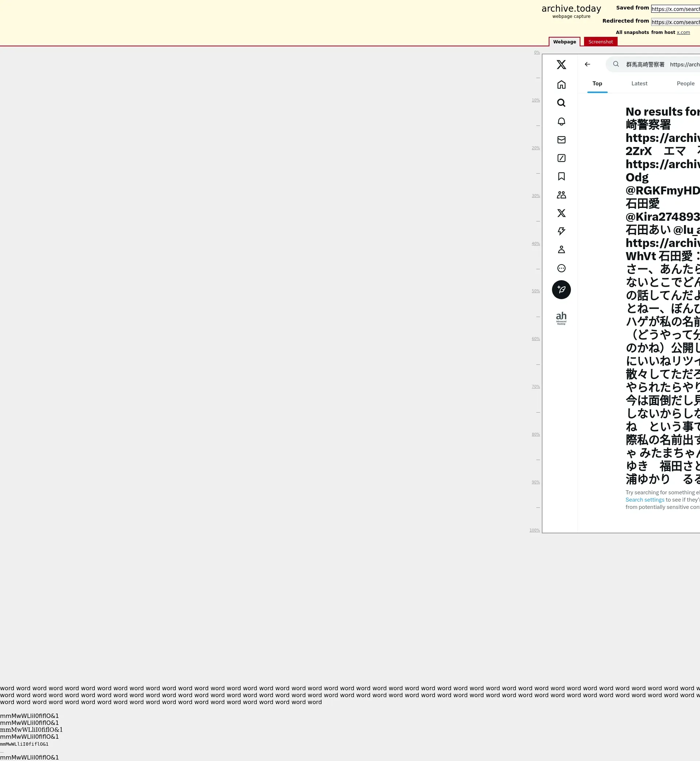This screenshot has width=700, height=761.
Task: Open Grok slash-square icon
Action: (561, 158)
